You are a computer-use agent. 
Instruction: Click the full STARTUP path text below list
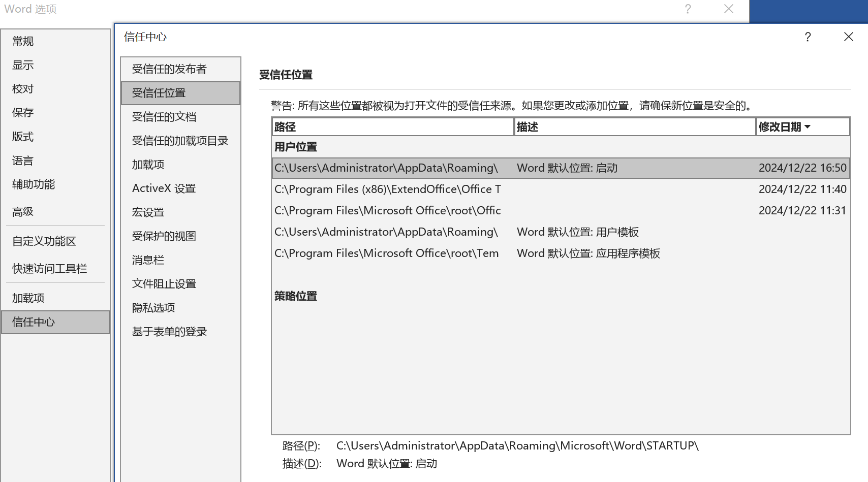(x=517, y=446)
